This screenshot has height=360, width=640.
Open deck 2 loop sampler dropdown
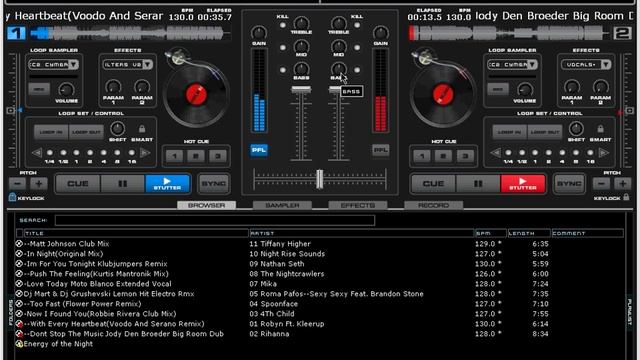tap(532, 64)
